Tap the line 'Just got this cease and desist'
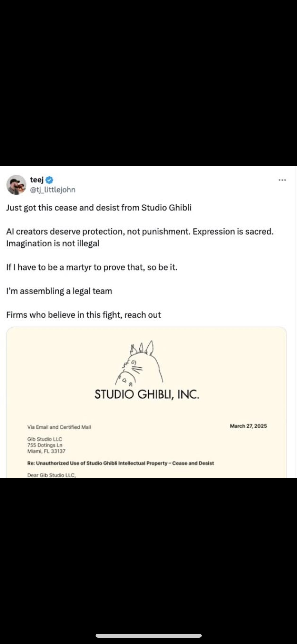This screenshot has width=297, height=644. click(x=99, y=208)
